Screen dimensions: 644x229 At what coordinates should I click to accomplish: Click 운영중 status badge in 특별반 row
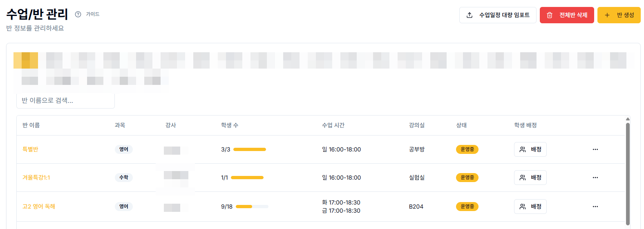pyautogui.click(x=467, y=149)
